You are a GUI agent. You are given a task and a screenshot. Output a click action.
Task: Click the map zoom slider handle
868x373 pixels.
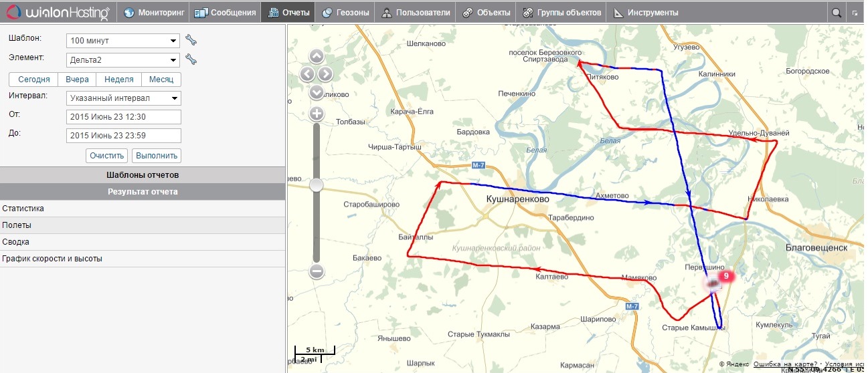(x=317, y=184)
